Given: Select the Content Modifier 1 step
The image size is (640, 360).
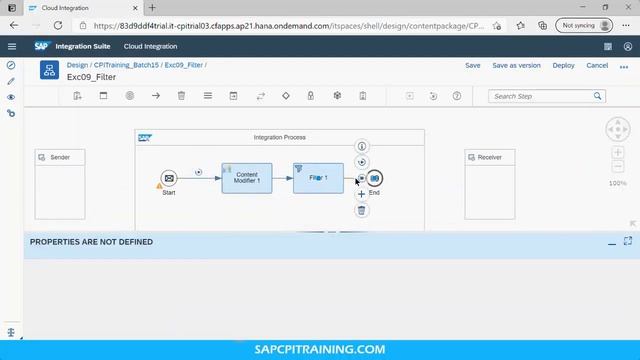Looking at the screenshot, I should (247, 178).
